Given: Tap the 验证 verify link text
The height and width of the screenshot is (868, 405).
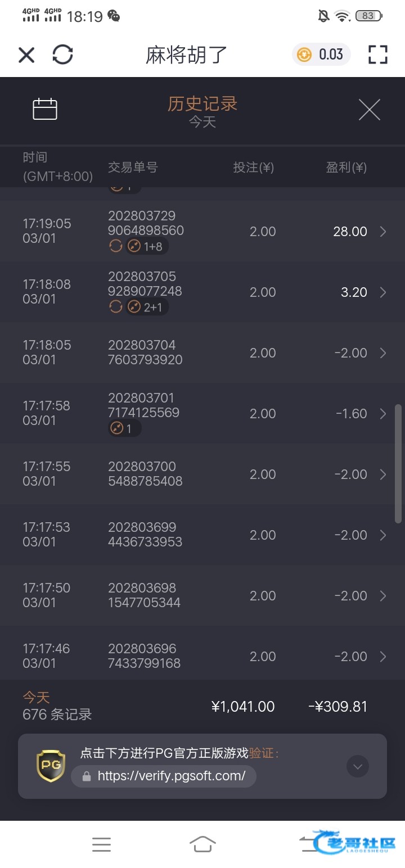Looking at the screenshot, I should tap(263, 753).
